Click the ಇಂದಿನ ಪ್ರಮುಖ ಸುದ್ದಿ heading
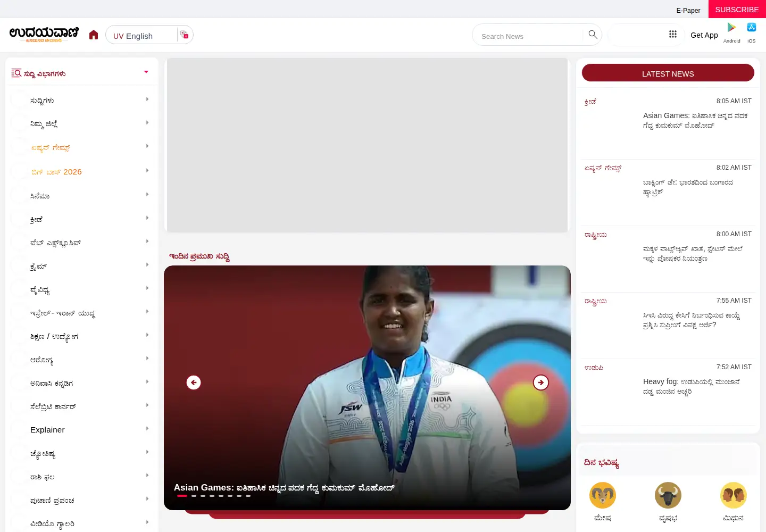766x532 pixels. click(x=199, y=256)
